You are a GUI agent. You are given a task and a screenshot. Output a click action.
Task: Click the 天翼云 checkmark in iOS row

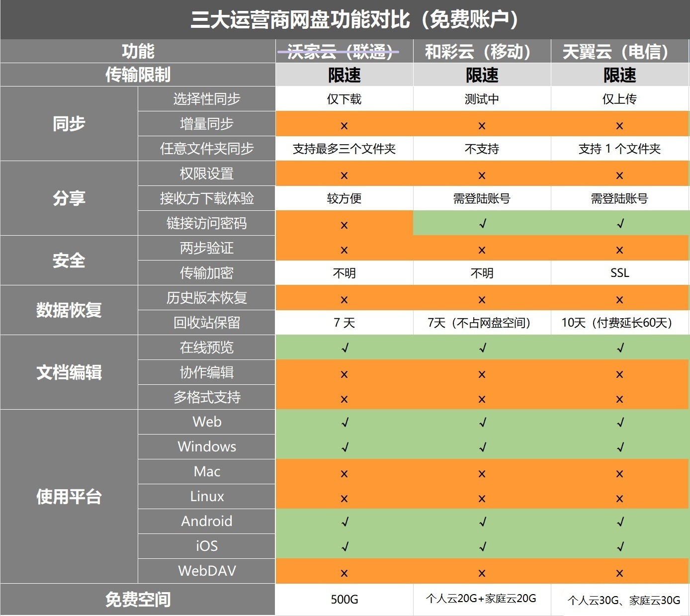pyautogui.click(x=619, y=546)
